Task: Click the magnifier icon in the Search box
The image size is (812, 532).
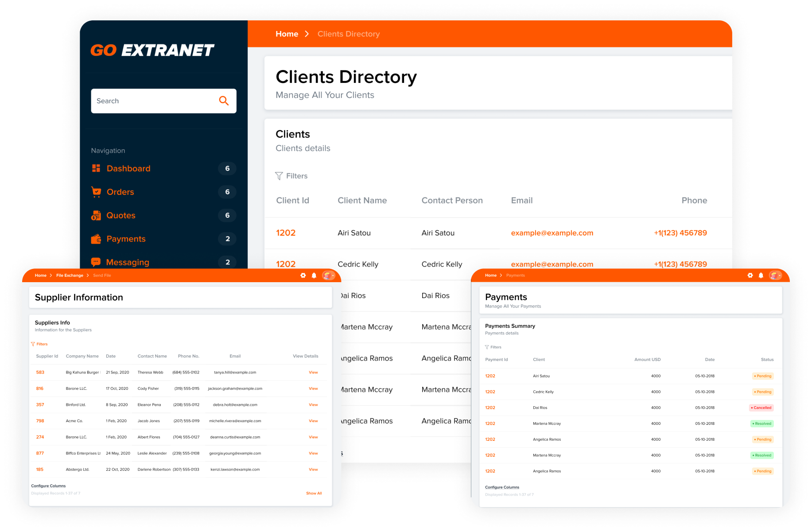Action: 224,101
